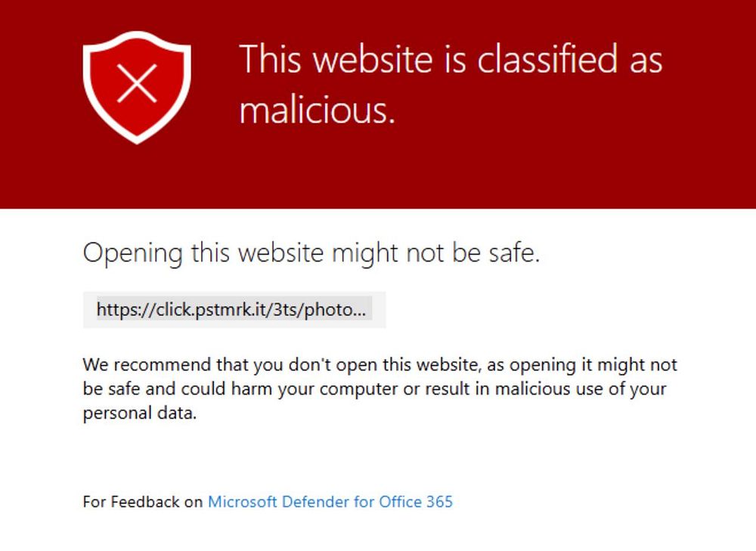756x551 pixels.
Task: Select the blocked URL https://click.pstmrk.it text
Action: tap(227, 309)
